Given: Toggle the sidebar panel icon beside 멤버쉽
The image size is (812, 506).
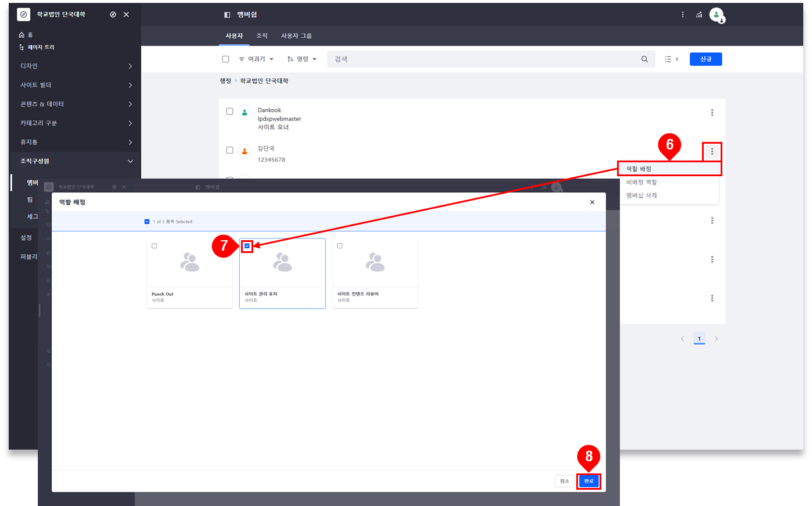Looking at the screenshot, I should [x=228, y=15].
